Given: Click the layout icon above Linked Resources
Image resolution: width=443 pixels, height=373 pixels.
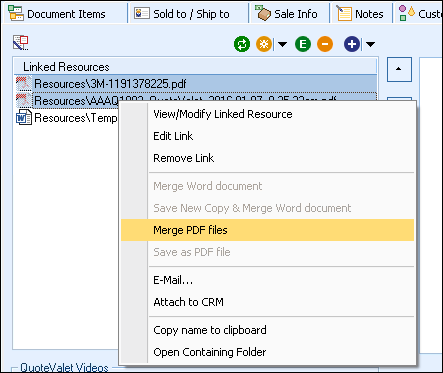Looking at the screenshot, I should tap(21, 43).
